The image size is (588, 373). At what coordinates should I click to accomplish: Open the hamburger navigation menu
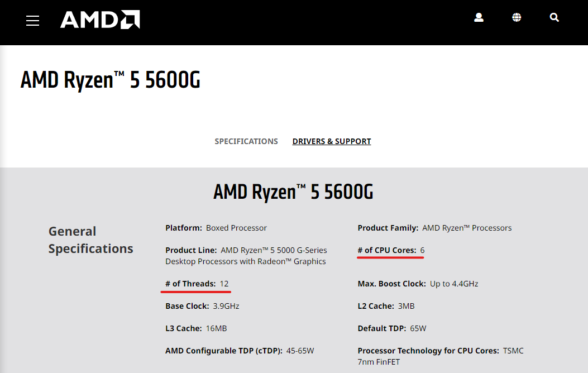(32, 21)
